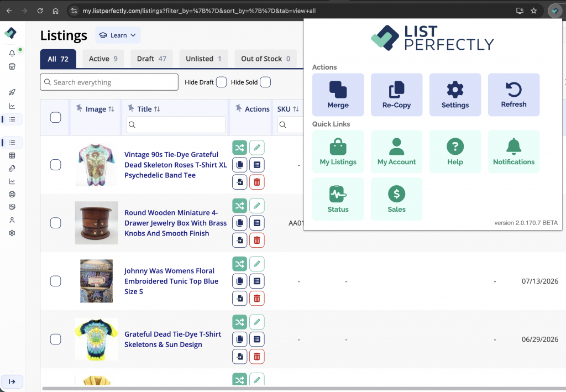
Task: Click the horizontal scrollbar at bottom of table
Action: (x=303, y=388)
